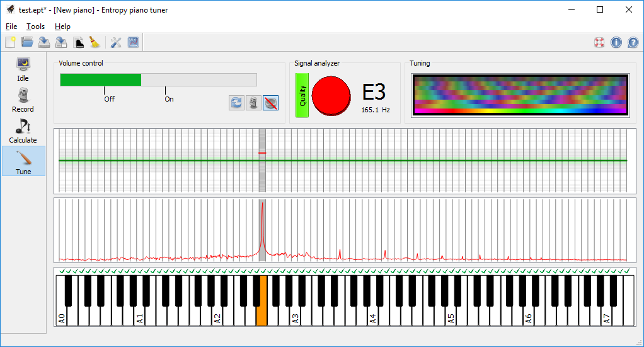
Task: Click the Volume control group title
Action: (x=81, y=63)
